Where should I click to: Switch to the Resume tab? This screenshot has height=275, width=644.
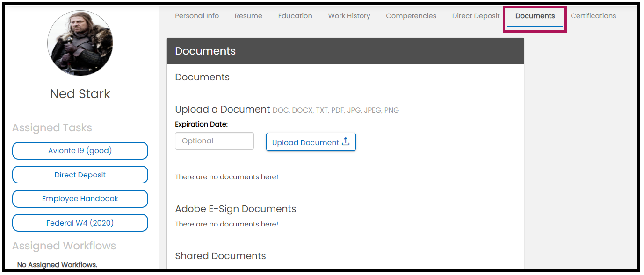coord(248,16)
